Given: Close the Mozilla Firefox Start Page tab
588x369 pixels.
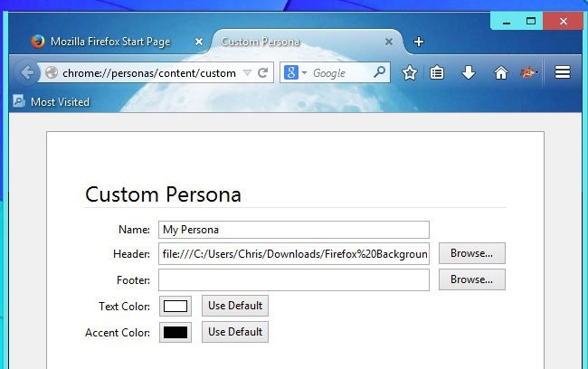Looking at the screenshot, I should pos(199,42).
